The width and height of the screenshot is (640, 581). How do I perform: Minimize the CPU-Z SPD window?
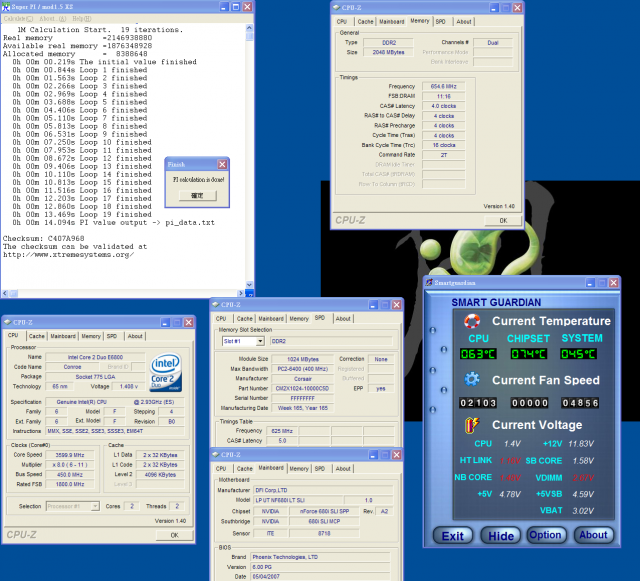coord(373,305)
